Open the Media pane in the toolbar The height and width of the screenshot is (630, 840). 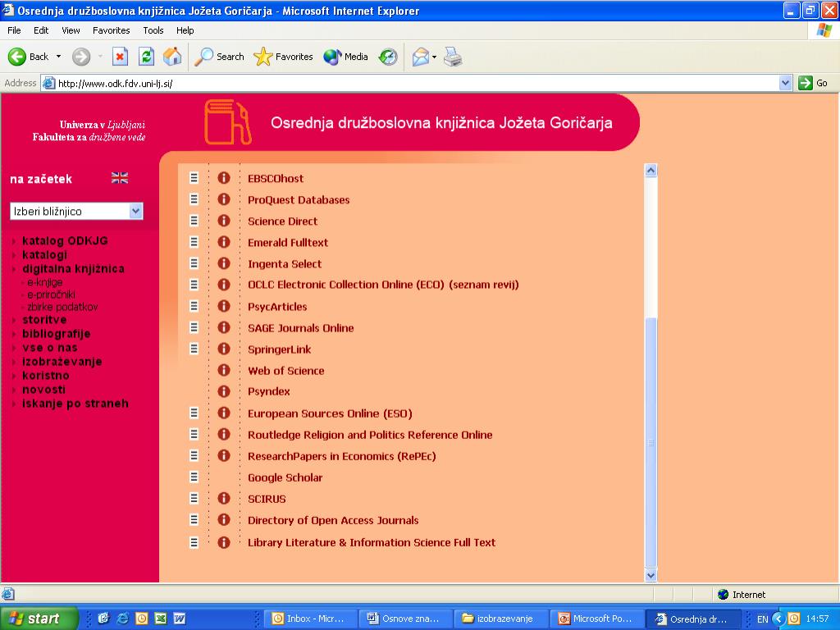pyautogui.click(x=345, y=57)
